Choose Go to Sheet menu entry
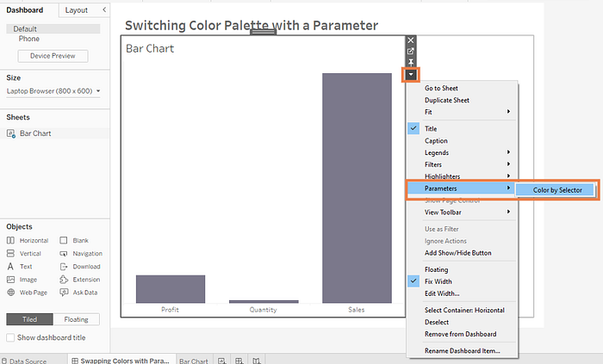This screenshot has height=364, width=603. (x=462, y=88)
